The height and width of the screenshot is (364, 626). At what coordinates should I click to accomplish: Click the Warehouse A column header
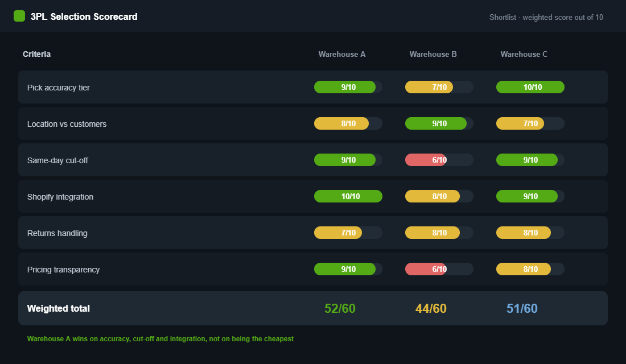click(x=342, y=54)
